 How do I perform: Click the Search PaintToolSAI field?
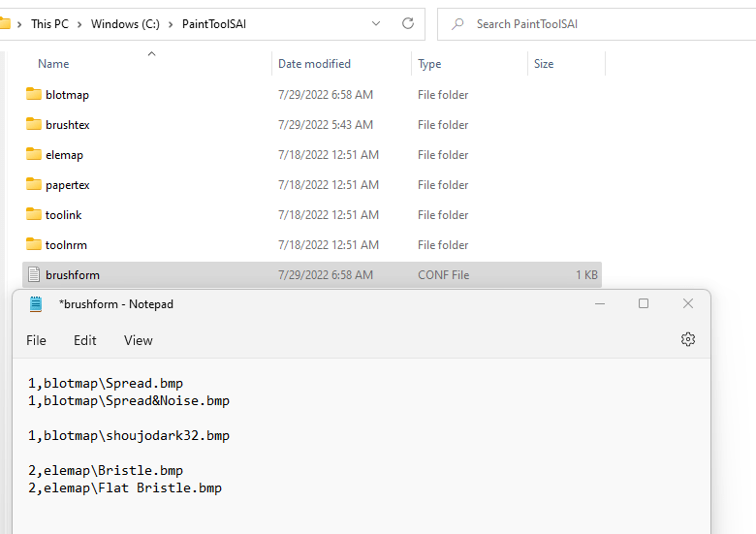click(598, 24)
